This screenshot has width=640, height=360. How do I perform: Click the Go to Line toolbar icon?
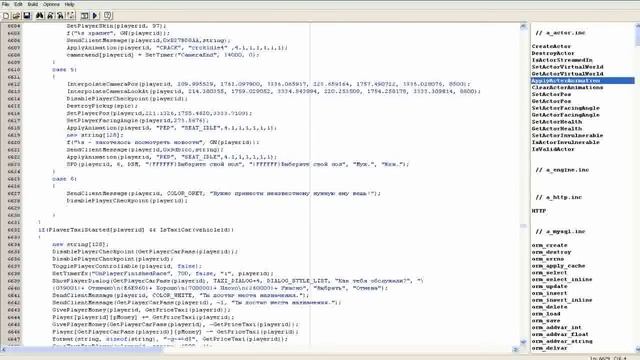pos(71,16)
